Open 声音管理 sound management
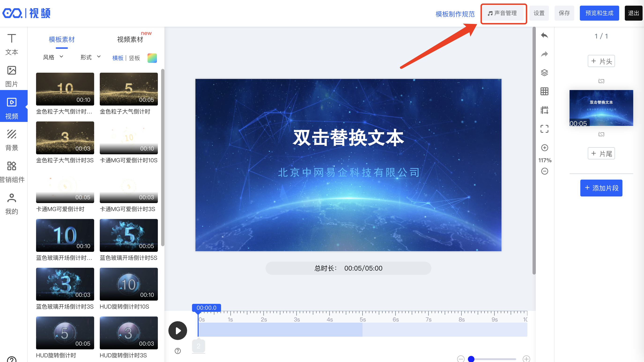Viewport: 644px width, 362px height. 503,13
